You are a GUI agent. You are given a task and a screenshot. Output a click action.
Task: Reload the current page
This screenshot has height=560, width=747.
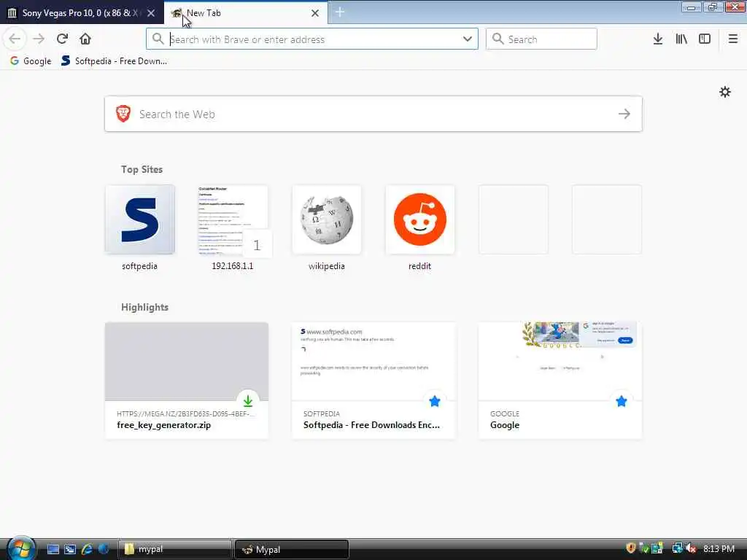coord(62,39)
